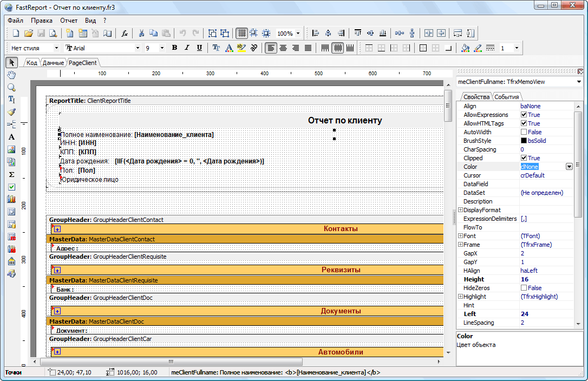588x381 pixels.
Task: Open the style dropdown 'Нет стиля'
Action: [56, 48]
